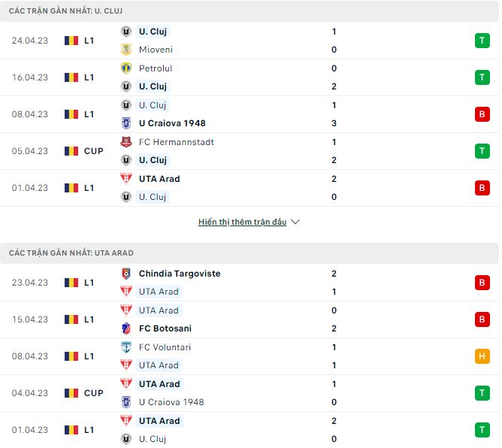Click the Chindia Targoviste crest icon
Image resolution: width=502 pixels, height=448 pixels.
[x=126, y=274]
